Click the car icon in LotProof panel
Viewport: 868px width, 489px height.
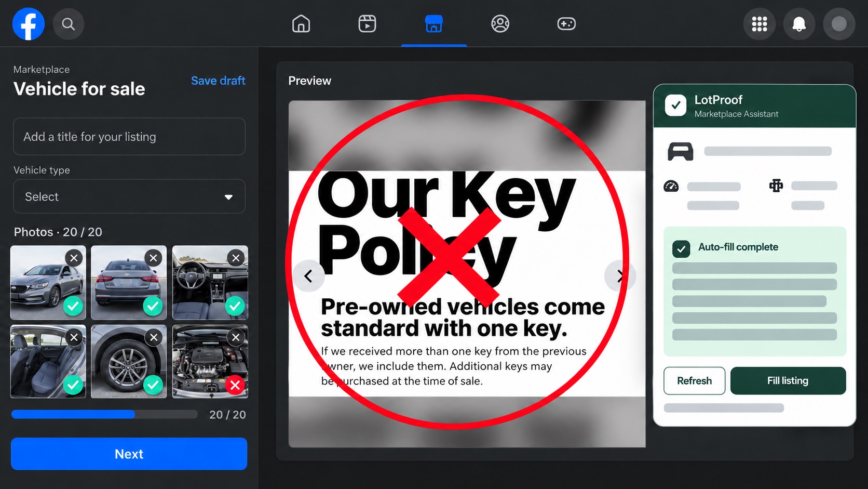click(680, 151)
